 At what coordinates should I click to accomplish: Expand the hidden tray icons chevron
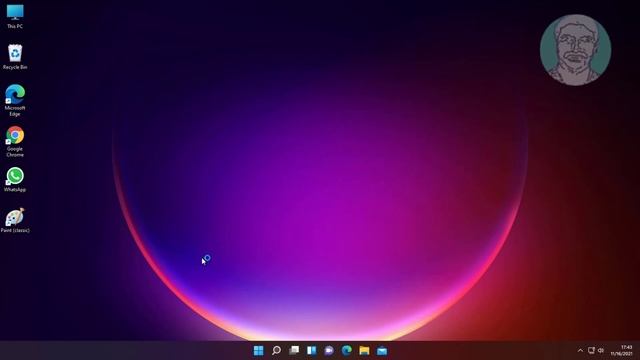(x=580, y=350)
